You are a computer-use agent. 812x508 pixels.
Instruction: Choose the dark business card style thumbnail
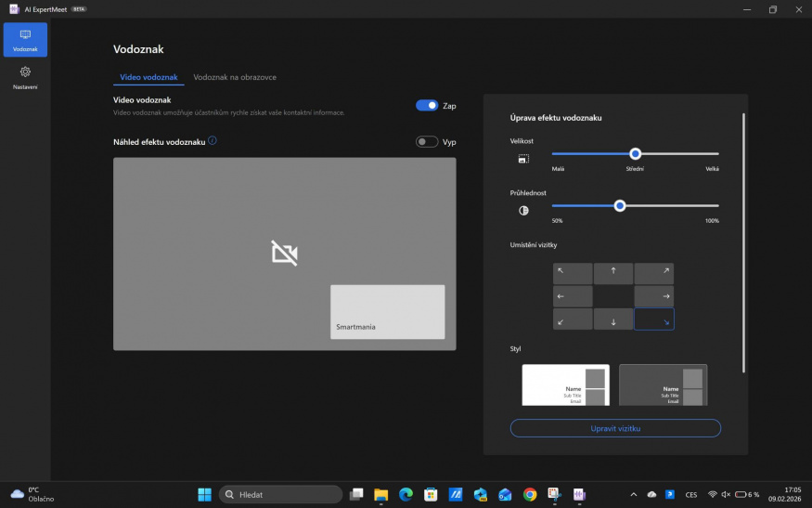pos(663,384)
